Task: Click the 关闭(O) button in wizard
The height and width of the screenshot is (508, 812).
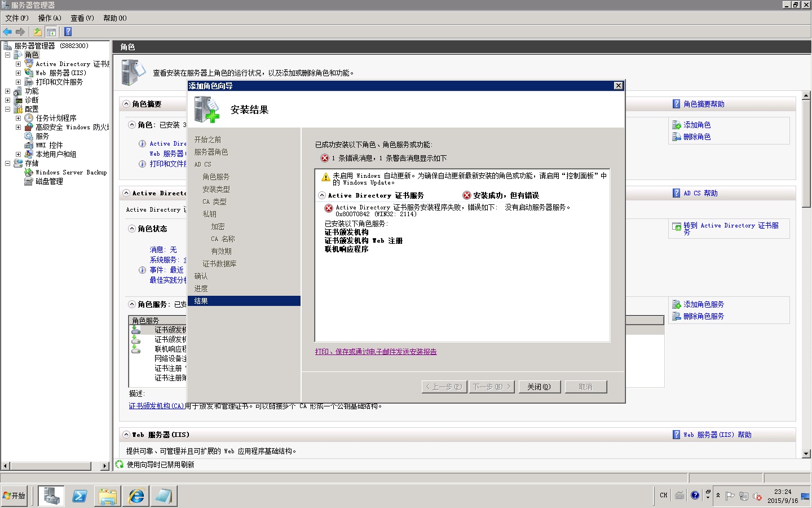Action: coord(539,387)
